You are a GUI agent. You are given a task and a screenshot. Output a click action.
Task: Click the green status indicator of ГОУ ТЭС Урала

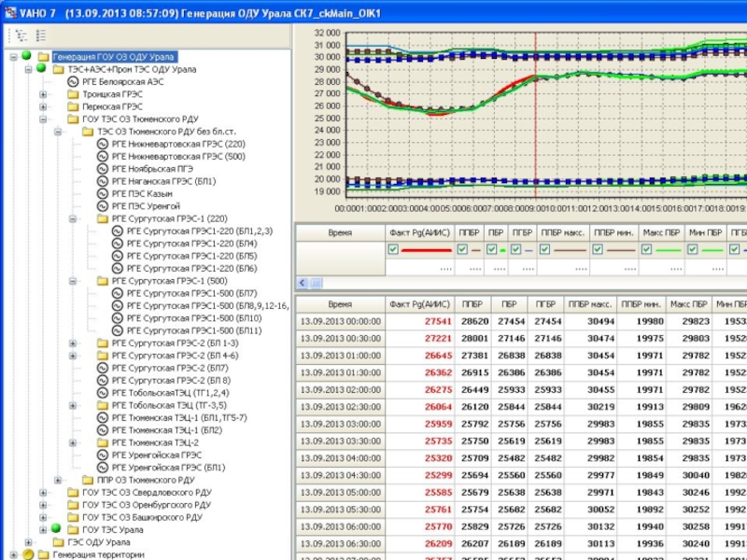click(55, 528)
